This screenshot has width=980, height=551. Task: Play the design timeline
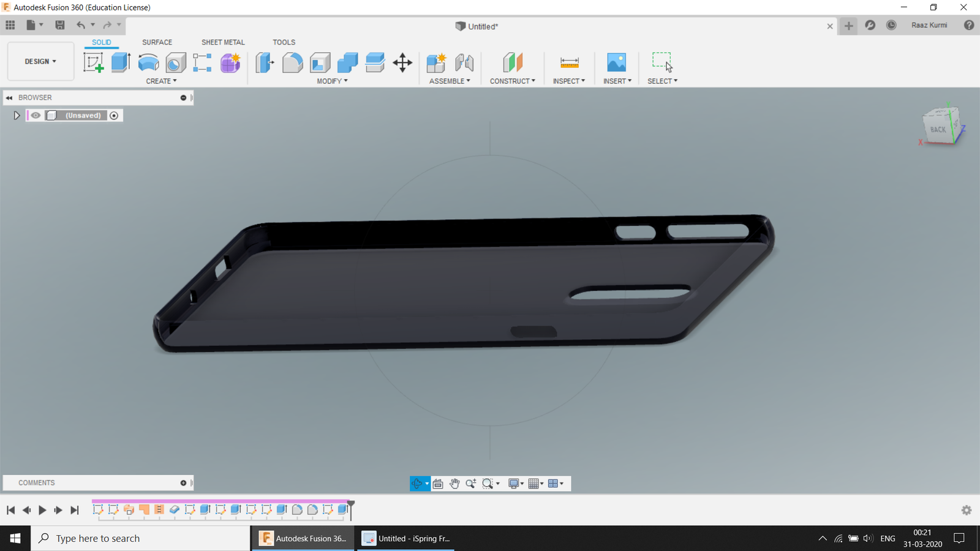42,510
